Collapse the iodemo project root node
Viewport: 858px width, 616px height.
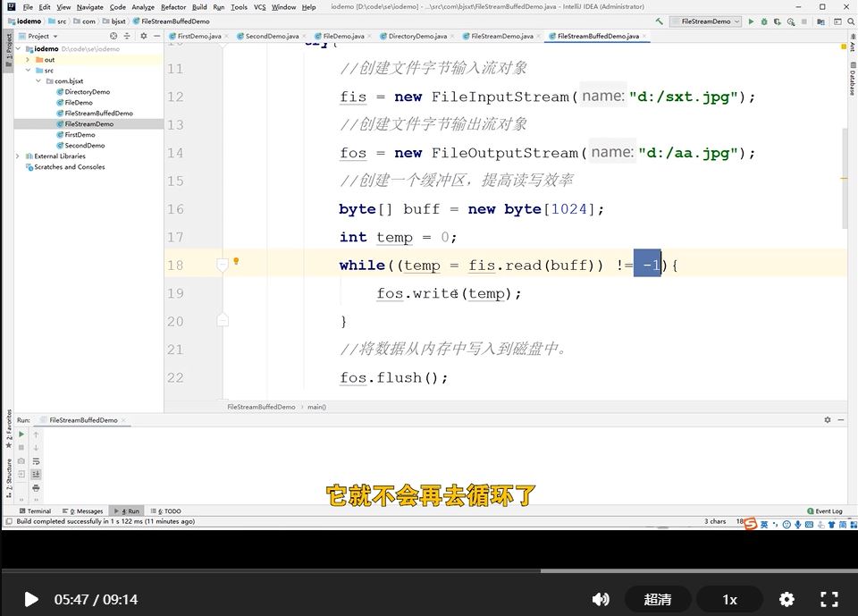pos(19,49)
